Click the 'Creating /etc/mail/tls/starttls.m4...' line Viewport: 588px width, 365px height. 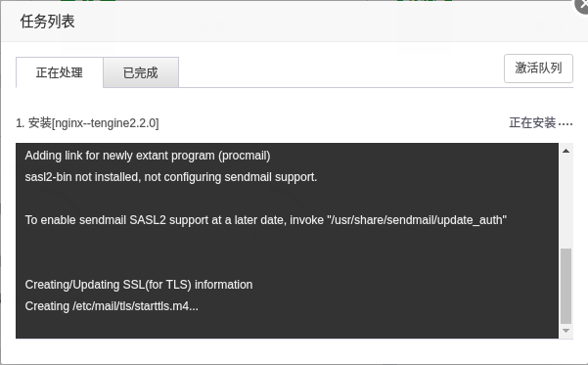click(112, 306)
